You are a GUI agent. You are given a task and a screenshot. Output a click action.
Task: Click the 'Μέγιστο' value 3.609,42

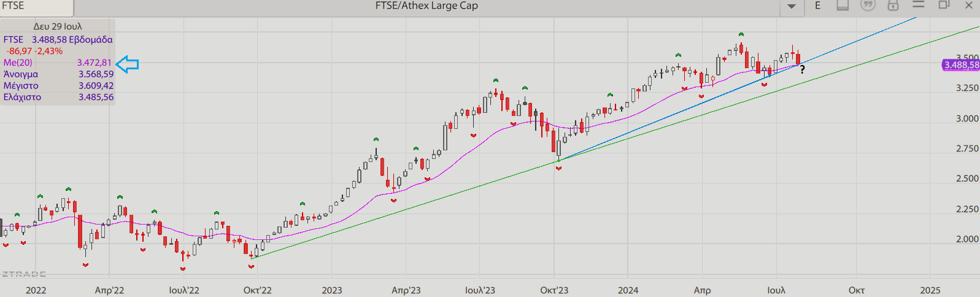coord(96,86)
